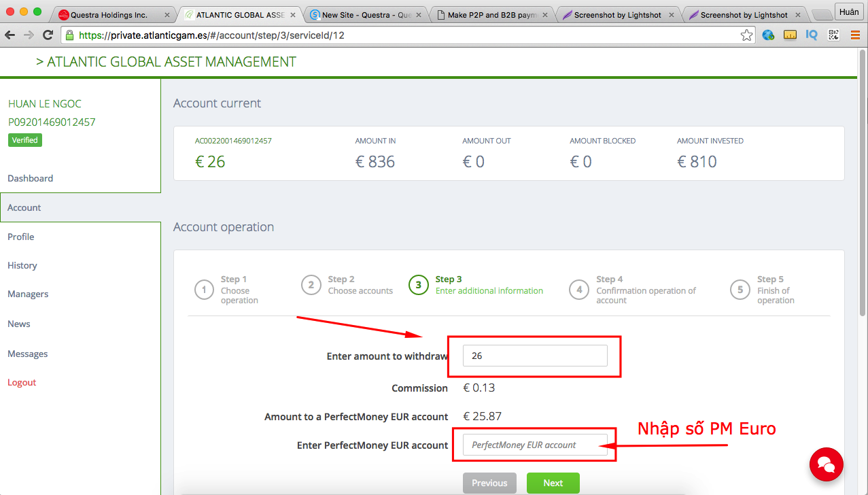Click the Huân profile button

coord(848,12)
